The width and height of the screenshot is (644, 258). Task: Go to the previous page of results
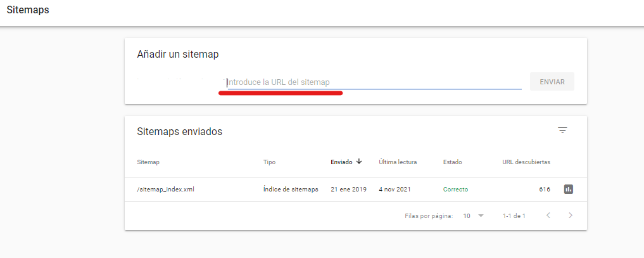(x=548, y=216)
